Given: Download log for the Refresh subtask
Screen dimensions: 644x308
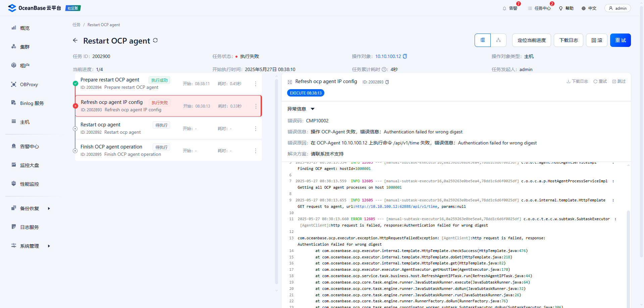Looking at the screenshot, I should coord(577,81).
